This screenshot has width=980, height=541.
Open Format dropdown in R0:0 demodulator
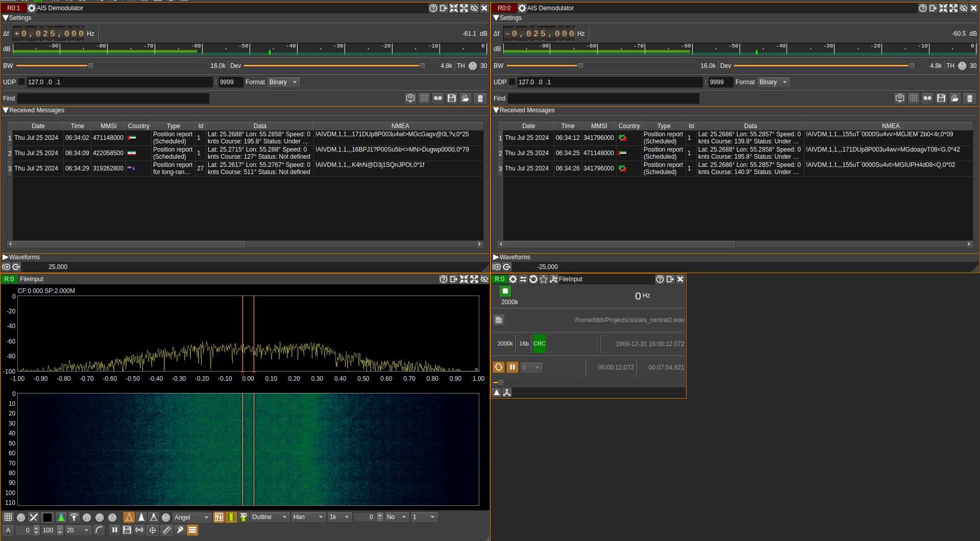coord(774,82)
